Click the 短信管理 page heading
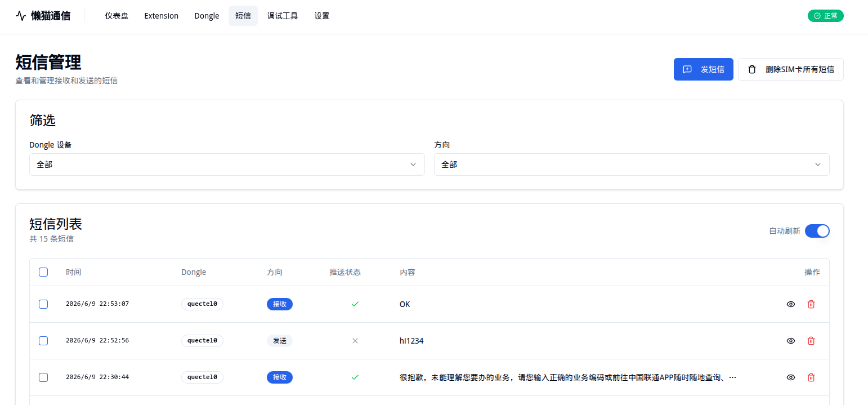 coord(48,62)
